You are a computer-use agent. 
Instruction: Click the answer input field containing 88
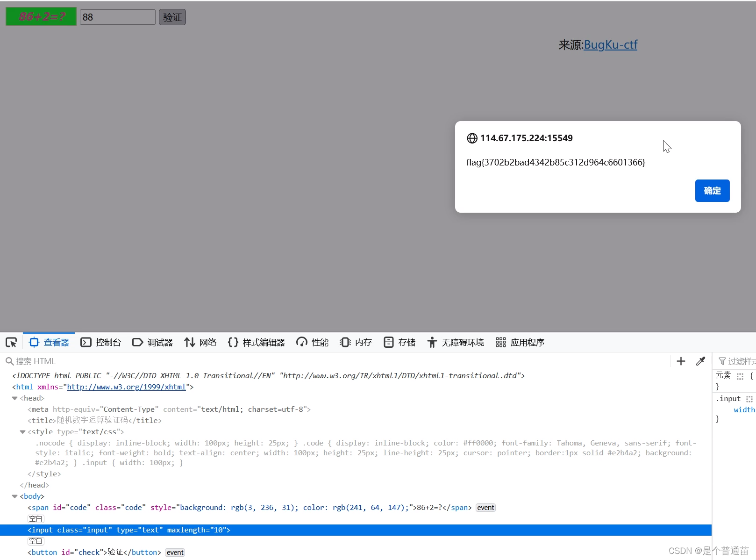pyautogui.click(x=118, y=17)
